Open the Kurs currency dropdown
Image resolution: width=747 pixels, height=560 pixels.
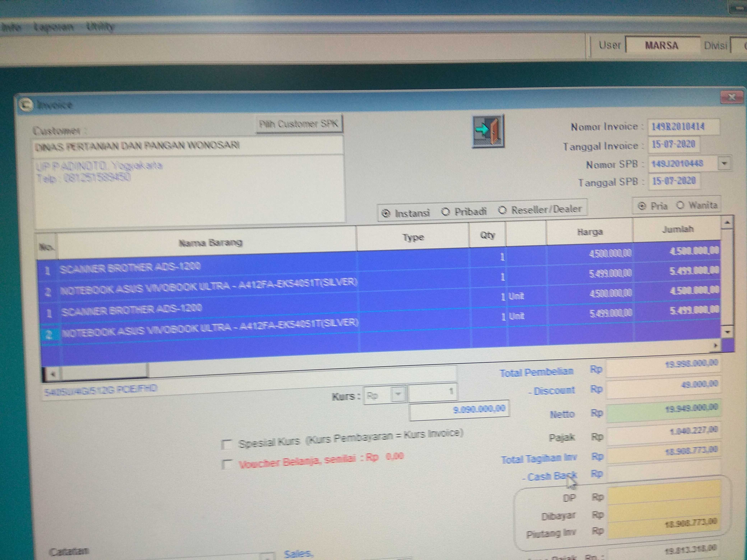click(x=399, y=394)
